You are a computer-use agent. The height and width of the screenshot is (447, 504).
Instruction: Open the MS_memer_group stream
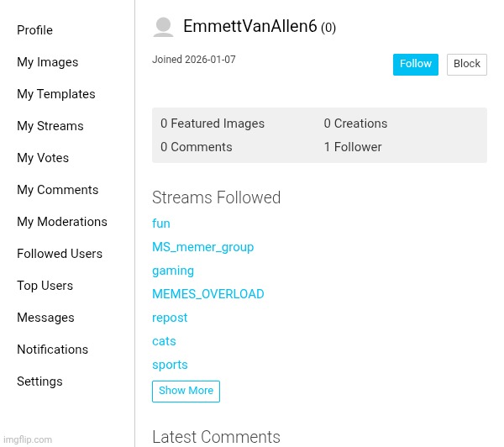coord(202,247)
